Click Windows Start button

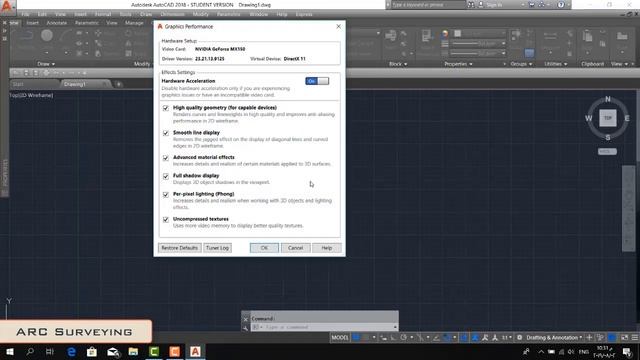[10, 351]
